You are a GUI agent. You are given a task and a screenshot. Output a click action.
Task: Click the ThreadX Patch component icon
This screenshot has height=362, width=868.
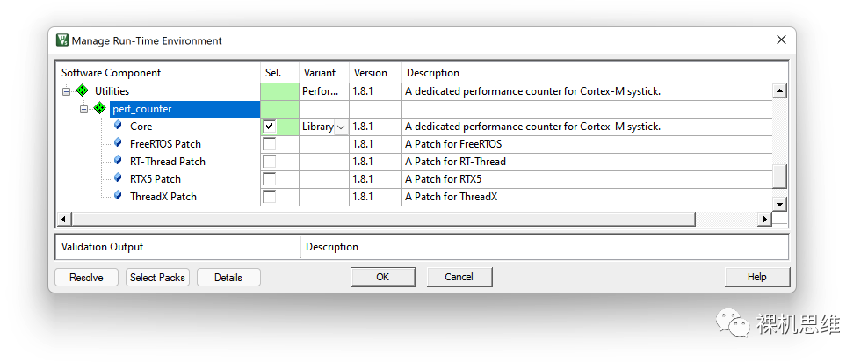click(x=118, y=197)
